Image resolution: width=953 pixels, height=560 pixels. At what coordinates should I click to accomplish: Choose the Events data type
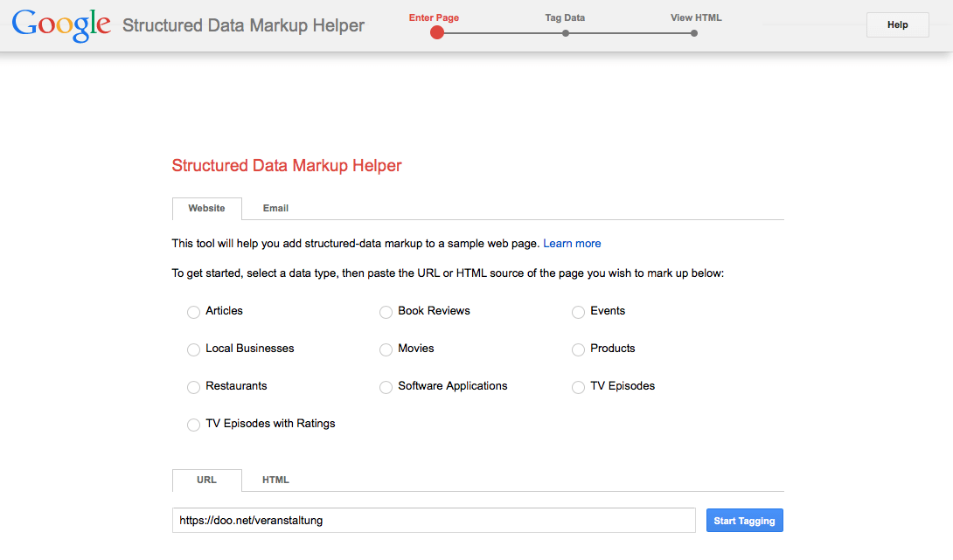pos(578,312)
